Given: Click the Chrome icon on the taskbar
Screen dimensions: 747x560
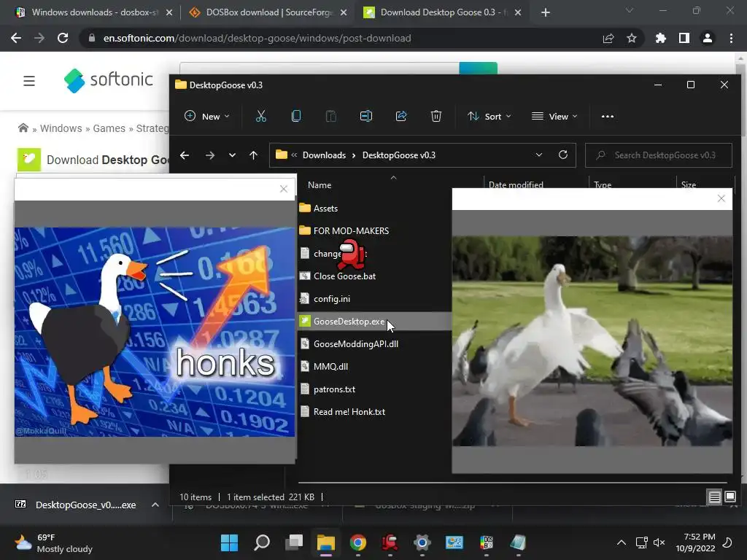Looking at the screenshot, I should point(358,542).
